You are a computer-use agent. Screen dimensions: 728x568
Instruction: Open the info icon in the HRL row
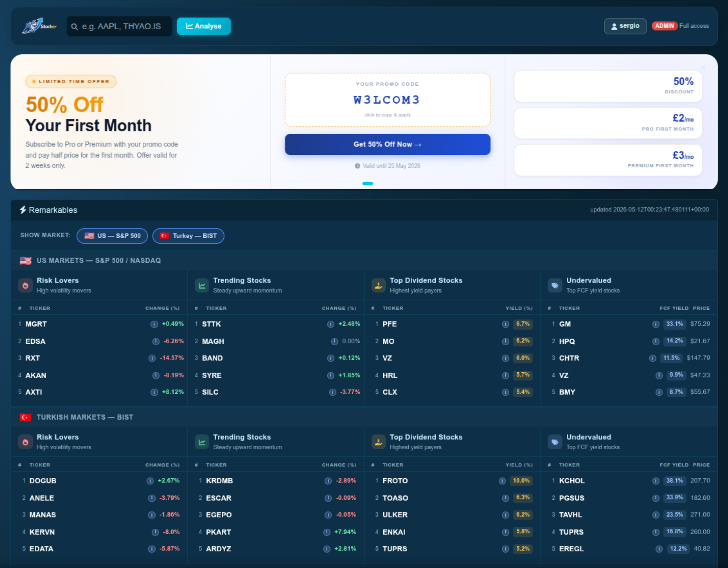pyautogui.click(x=506, y=375)
